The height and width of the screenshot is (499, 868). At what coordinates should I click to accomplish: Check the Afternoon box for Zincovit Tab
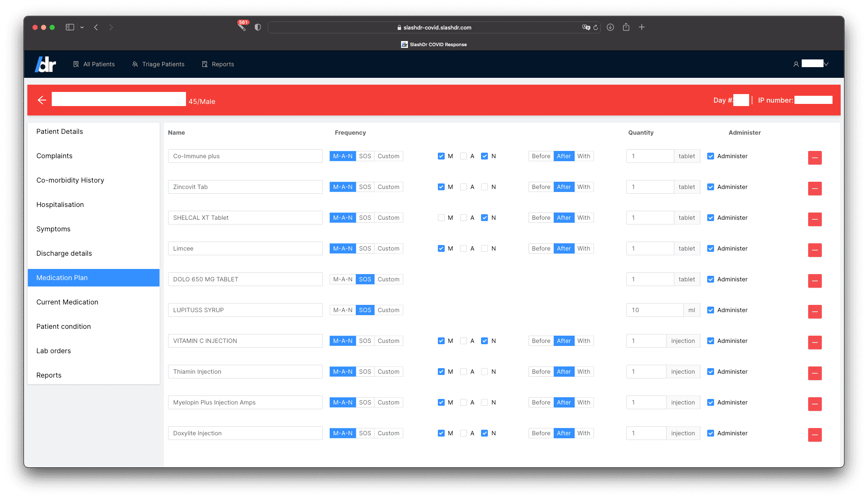pyautogui.click(x=464, y=187)
